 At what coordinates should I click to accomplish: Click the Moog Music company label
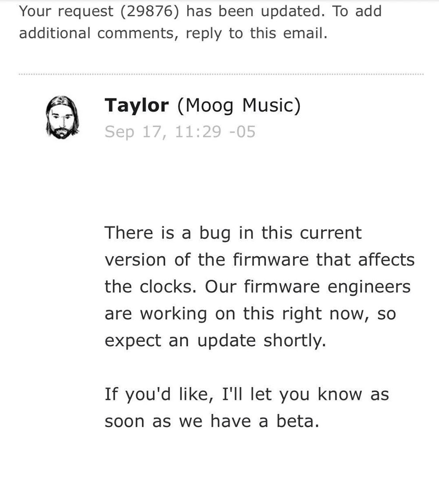pyautogui.click(x=239, y=105)
